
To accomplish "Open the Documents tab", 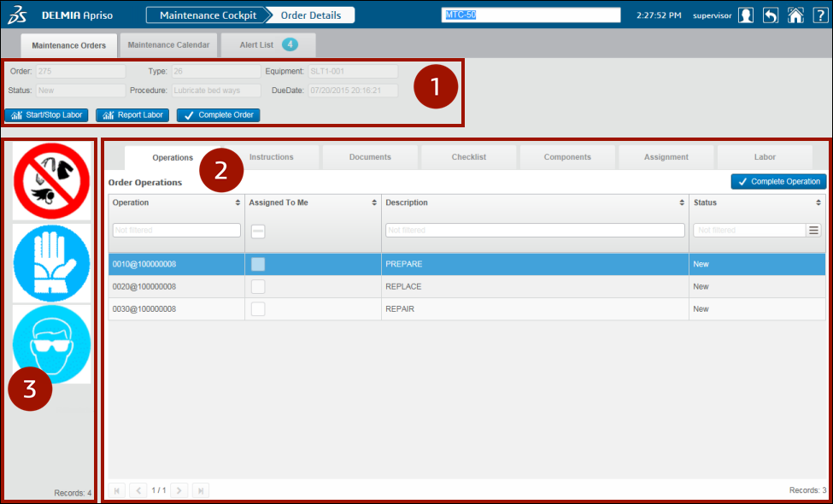I will coord(370,157).
